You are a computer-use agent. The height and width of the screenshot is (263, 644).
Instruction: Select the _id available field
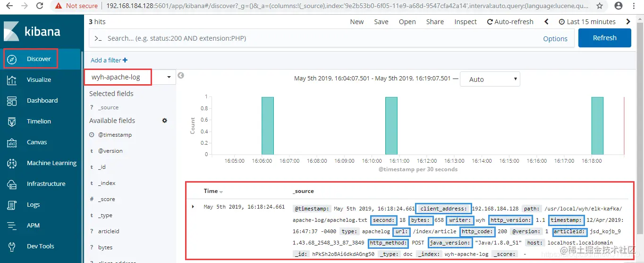point(102,167)
